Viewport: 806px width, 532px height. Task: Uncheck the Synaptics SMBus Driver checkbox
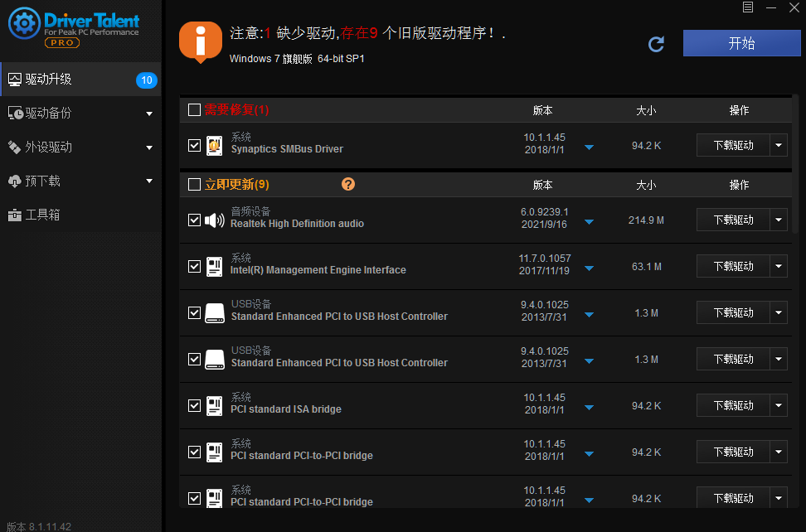point(194,145)
